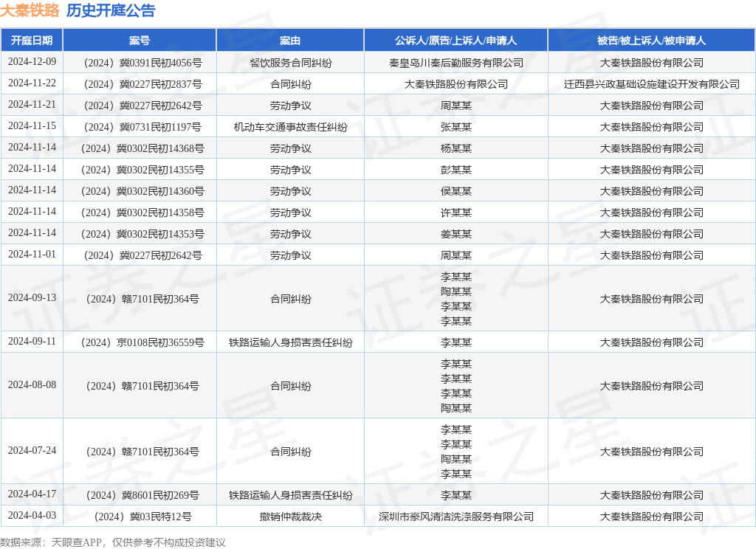
Task: Select case number 冀0302民初14368号
Action: coord(142,148)
